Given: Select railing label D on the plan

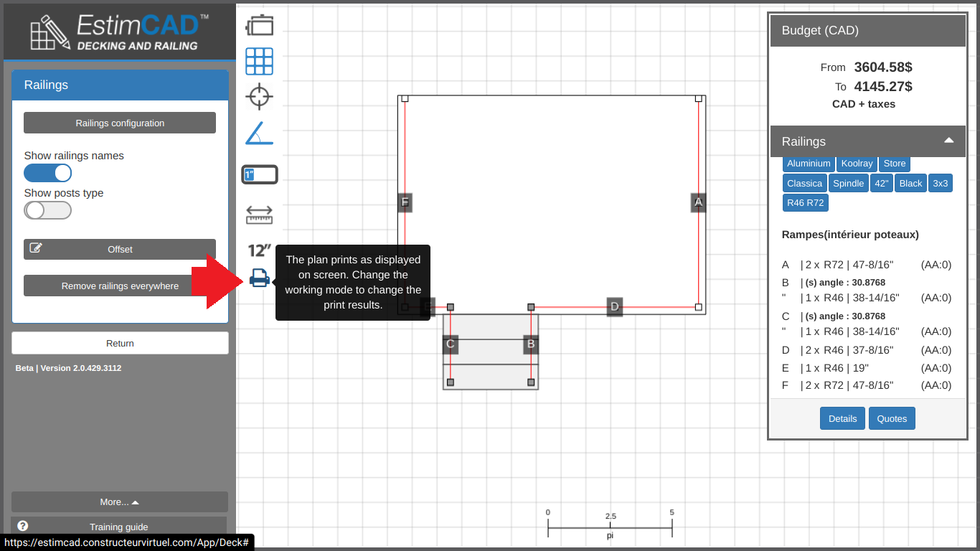Looking at the screenshot, I should point(614,307).
